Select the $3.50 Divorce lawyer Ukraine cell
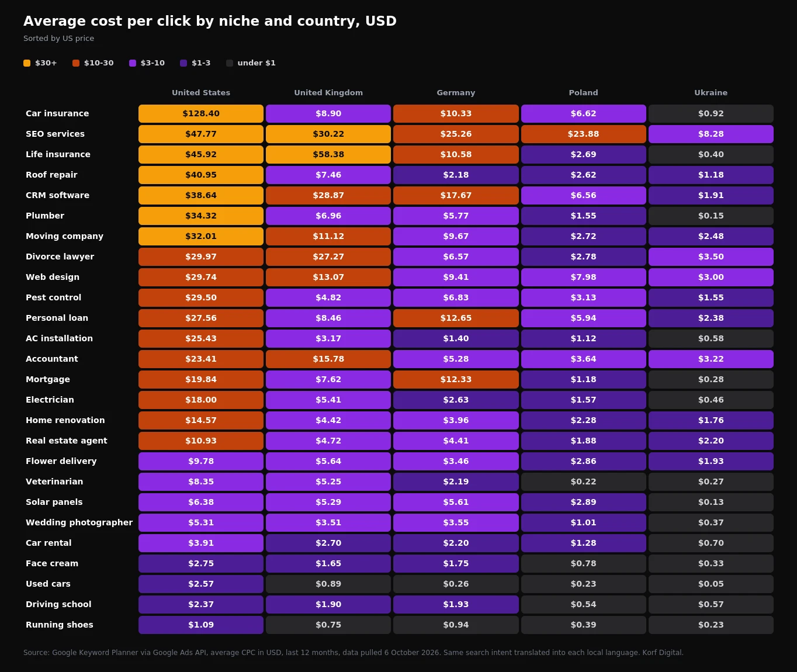 point(711,257)
